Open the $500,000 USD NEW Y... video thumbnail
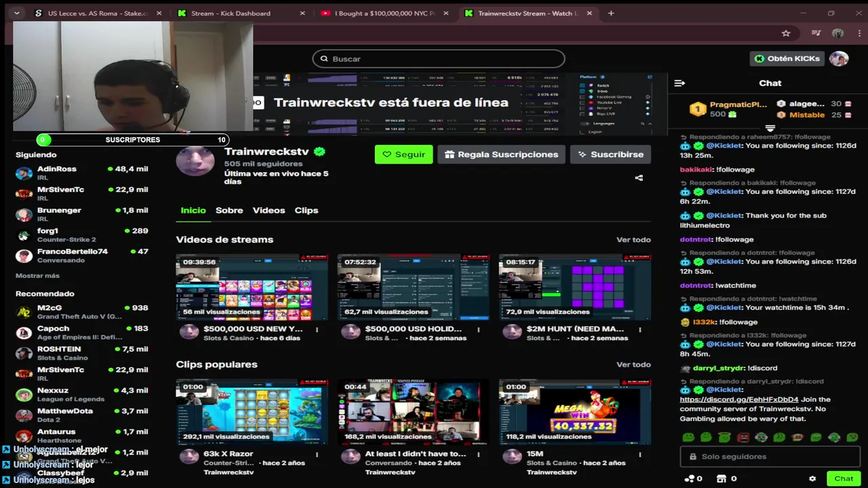The width and height of the screenshot is (868, 488). 252,287
